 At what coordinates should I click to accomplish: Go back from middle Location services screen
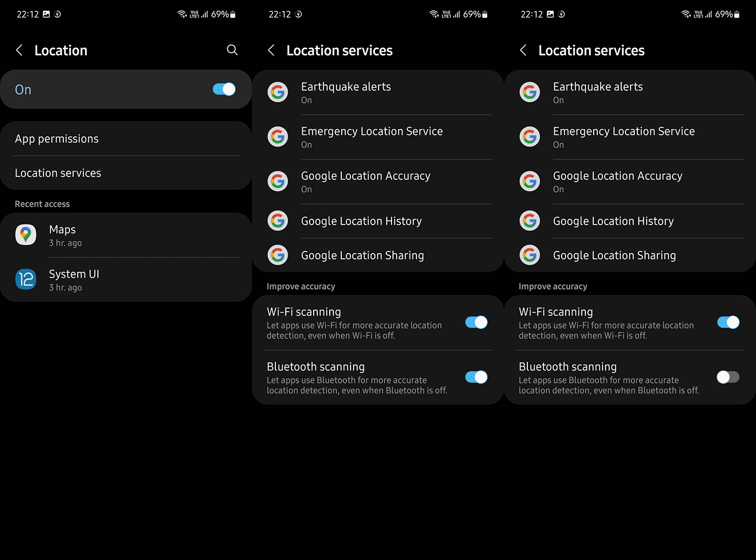tap(271, 50)
